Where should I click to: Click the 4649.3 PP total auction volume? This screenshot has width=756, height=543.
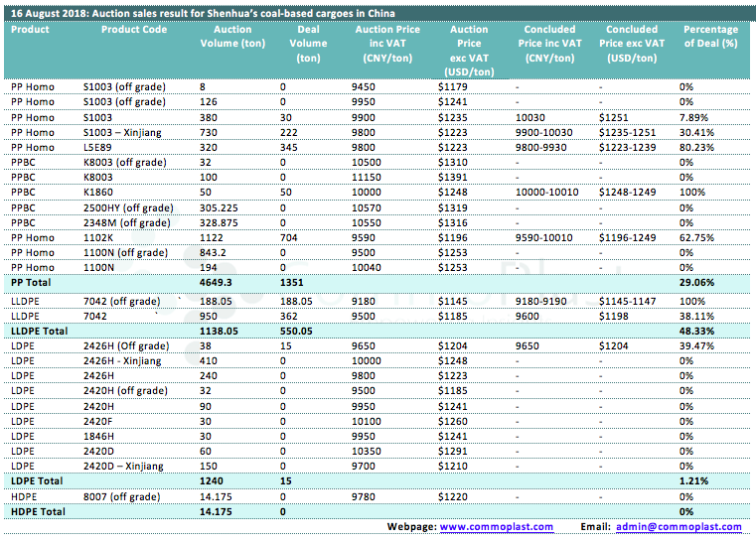coord(232,283)
